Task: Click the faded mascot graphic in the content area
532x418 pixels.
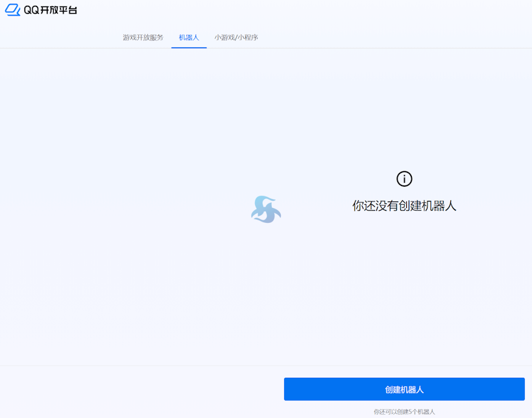Action: tap(266, 209)
